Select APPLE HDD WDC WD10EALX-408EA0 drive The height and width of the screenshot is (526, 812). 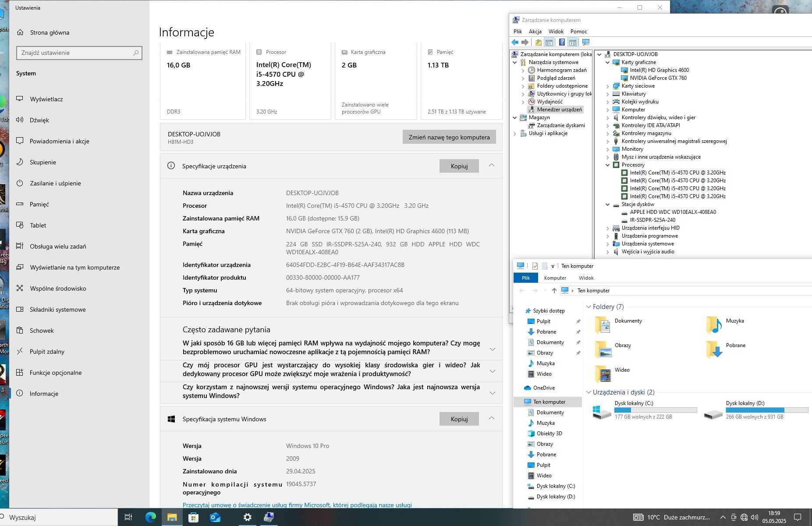tap(673, 212)
